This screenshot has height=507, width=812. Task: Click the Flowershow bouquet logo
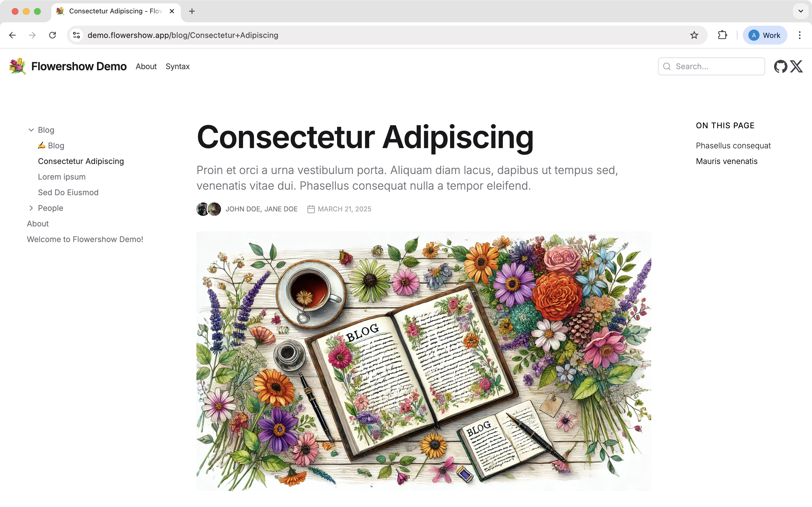pos(18,66)
